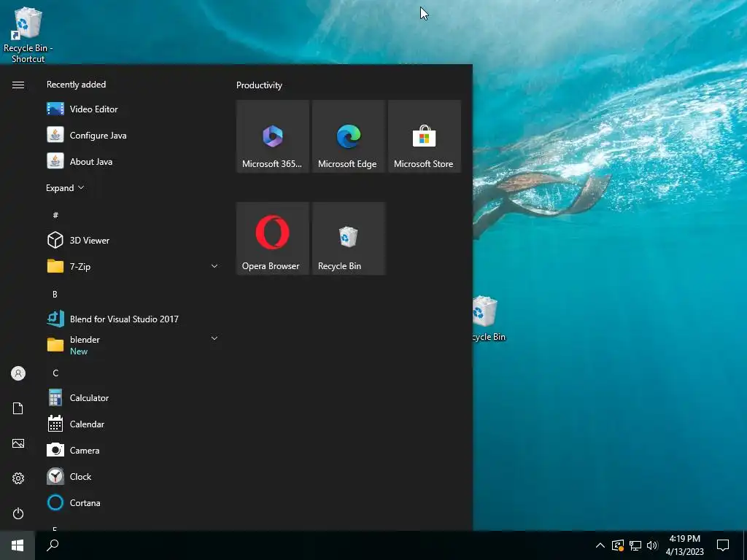
Task: Open Microsoft Store tile
Action: pyautogui.click(x=424, y=136)
